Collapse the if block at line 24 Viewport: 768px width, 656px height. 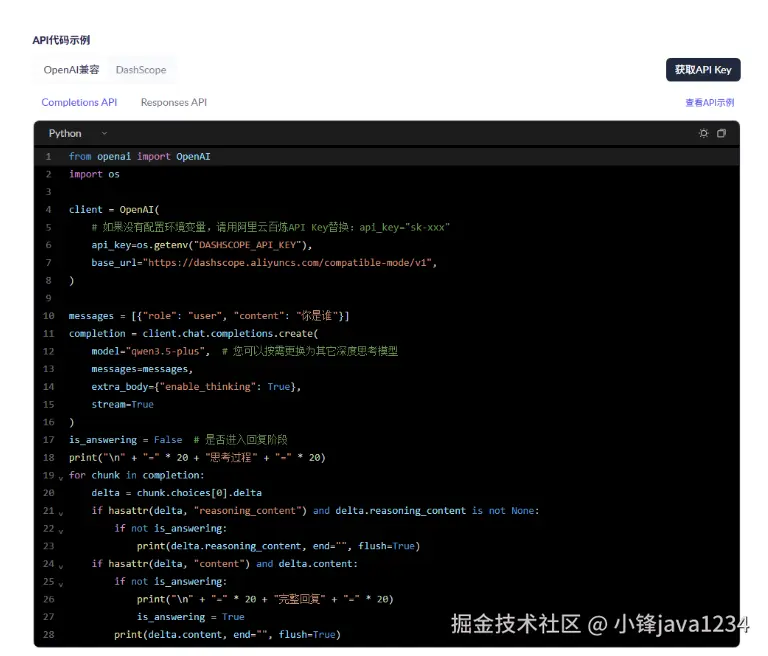[x=61, y=565]
